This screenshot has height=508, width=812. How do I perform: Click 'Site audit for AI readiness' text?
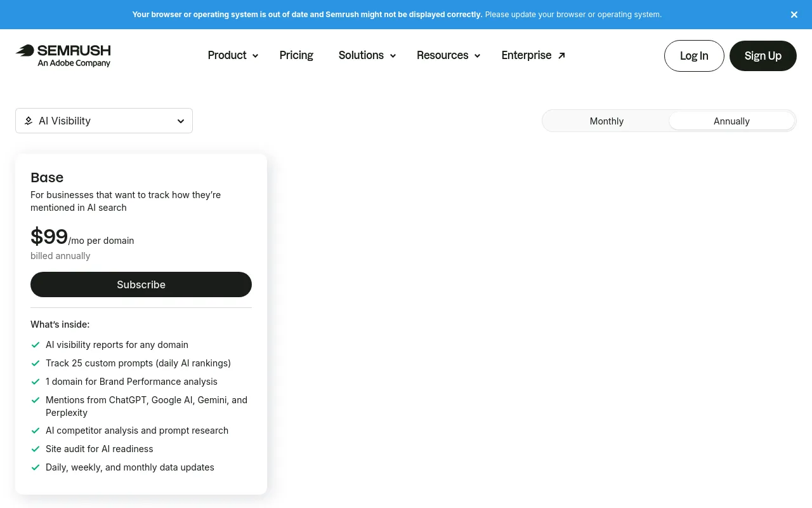coord(100,449)
